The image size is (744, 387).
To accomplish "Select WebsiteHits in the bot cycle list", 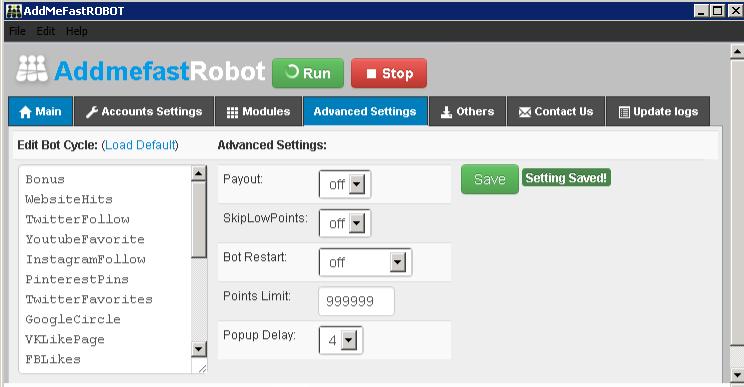I will pyautogui.click(x=69, y=199).
